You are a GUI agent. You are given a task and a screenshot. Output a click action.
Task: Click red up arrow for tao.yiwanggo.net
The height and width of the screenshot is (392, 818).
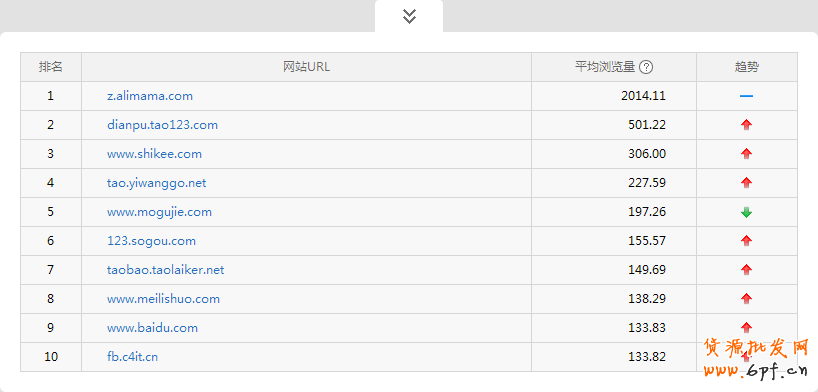coord(747,183)
